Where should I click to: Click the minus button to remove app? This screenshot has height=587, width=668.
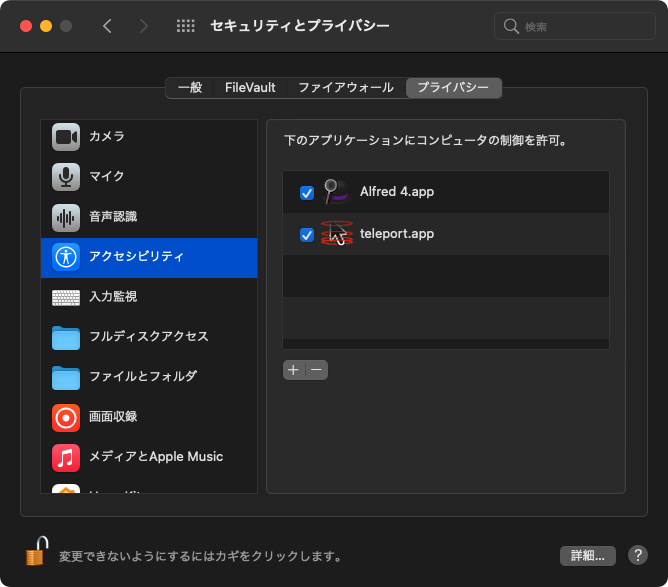tap(317, 370)
